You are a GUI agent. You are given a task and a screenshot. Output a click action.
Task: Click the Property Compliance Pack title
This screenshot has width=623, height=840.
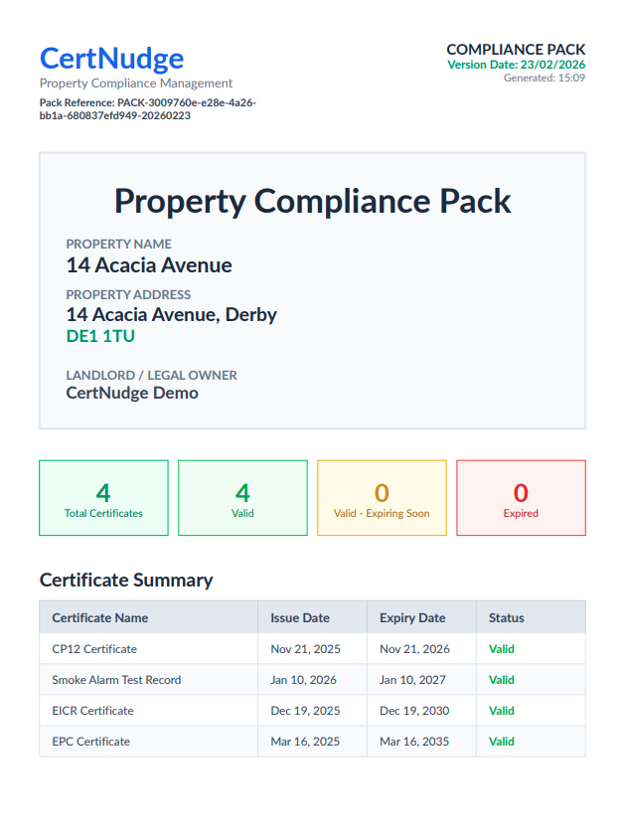point(312,201)
